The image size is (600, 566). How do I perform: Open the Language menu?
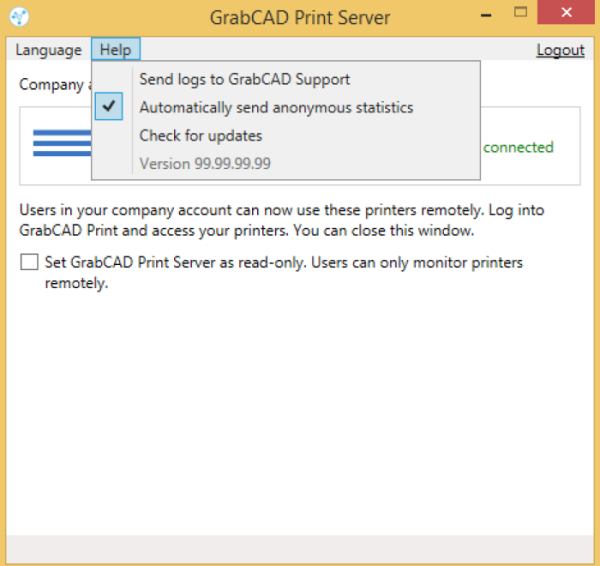click(49, 50)
